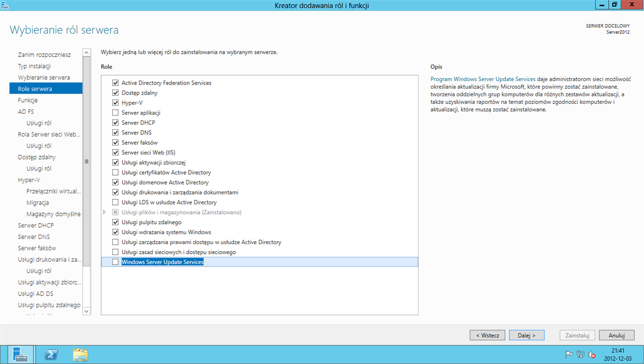The image size is (644, 364).
Task: Click Program Windows Server Update Services text
Action: 483,80
